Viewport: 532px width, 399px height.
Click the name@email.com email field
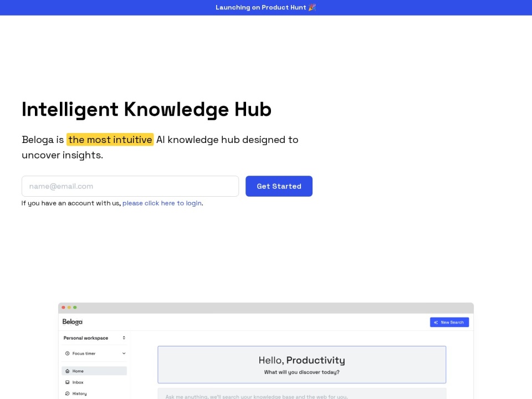(130, 186)
